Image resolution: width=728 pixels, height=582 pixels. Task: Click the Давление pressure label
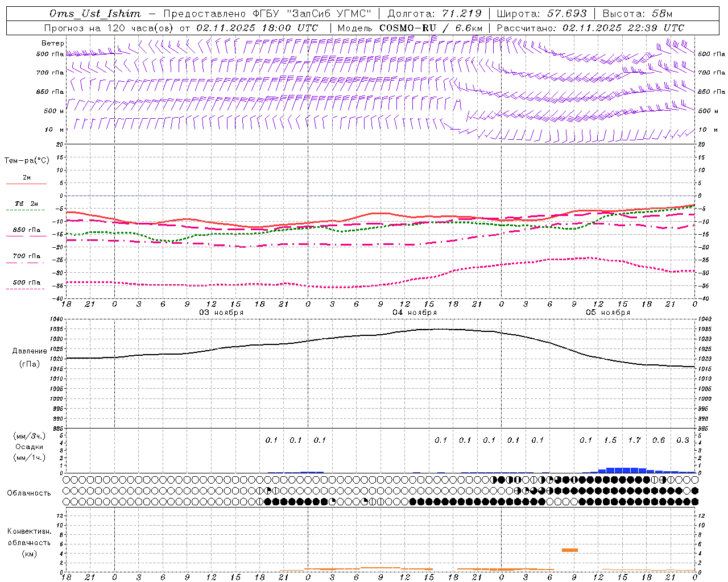click(30, 351)
